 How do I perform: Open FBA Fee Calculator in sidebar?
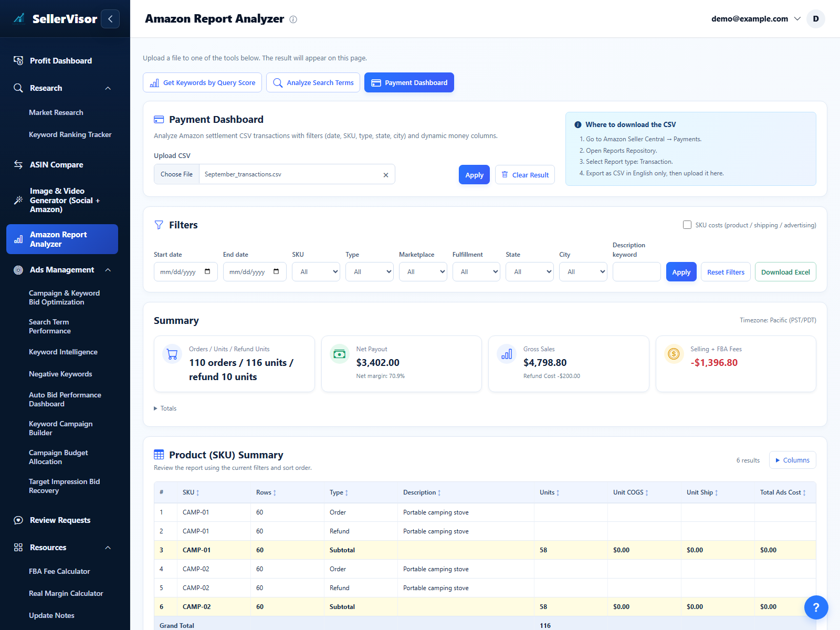point(59,571)
